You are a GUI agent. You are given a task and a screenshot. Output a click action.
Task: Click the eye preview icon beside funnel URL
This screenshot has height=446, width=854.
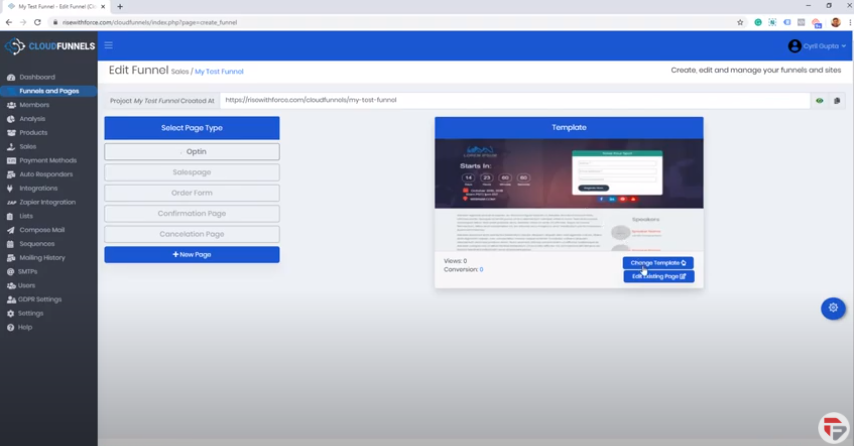tap(820, 100)
